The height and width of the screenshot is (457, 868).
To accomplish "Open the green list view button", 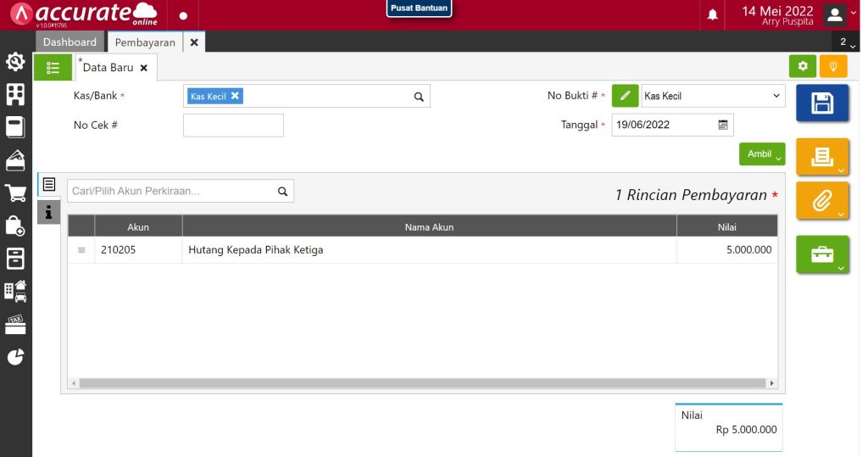I will point(53,67).
